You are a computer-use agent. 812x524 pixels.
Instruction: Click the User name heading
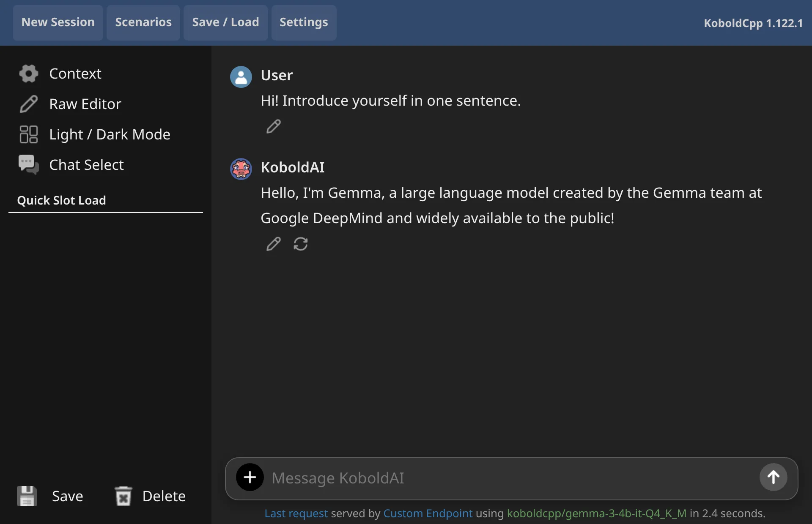pyautogui.click(x=277, y=75)
